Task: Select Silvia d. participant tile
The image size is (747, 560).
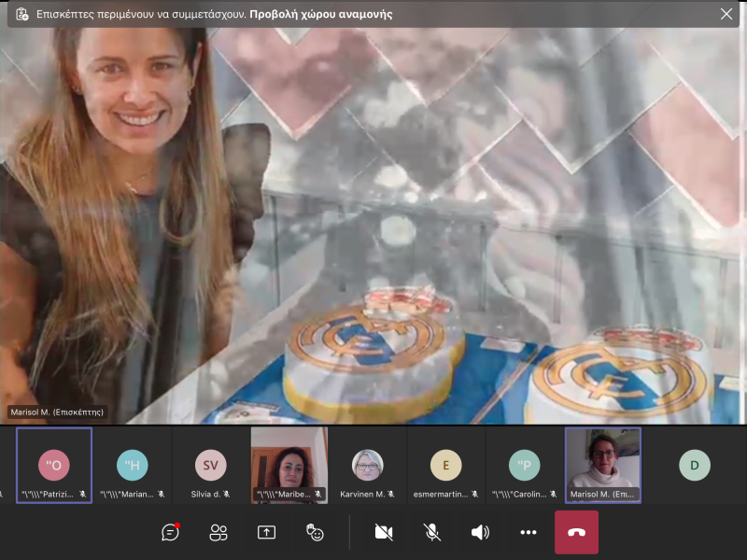Action: (x=211, y=466)
